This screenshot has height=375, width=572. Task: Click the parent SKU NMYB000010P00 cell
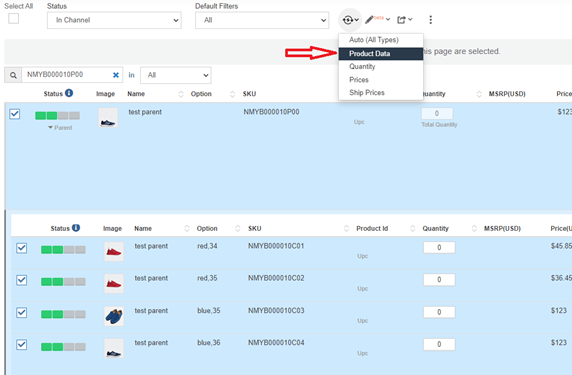271,112
